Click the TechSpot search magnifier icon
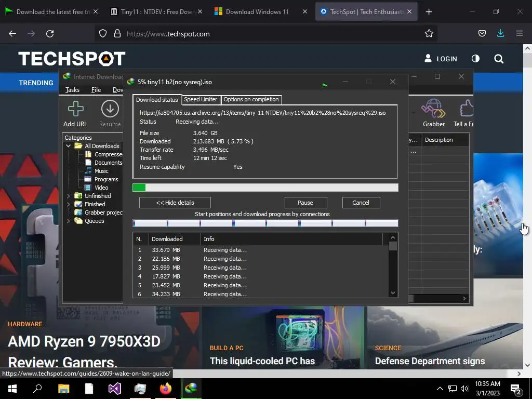The width and height of the screenshot is (532, 399). 498,59
